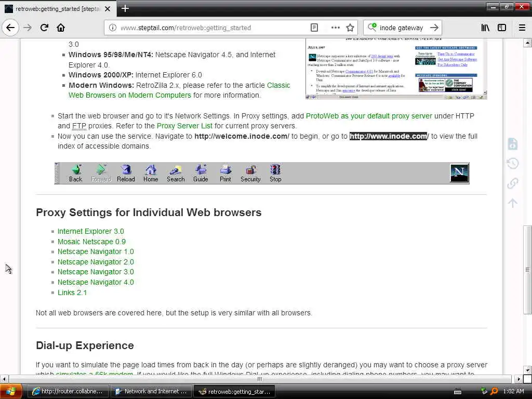Open Netscape Navigator 3.0 link
Screen dimensions: 532x399
(96, 272)
